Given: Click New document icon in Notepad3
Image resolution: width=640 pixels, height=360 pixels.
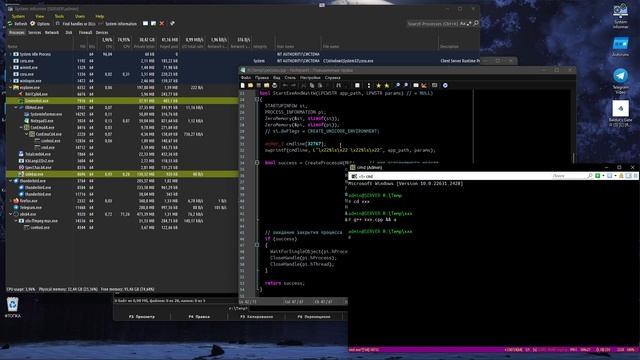Looking at the screenshot, I should 242,85.
